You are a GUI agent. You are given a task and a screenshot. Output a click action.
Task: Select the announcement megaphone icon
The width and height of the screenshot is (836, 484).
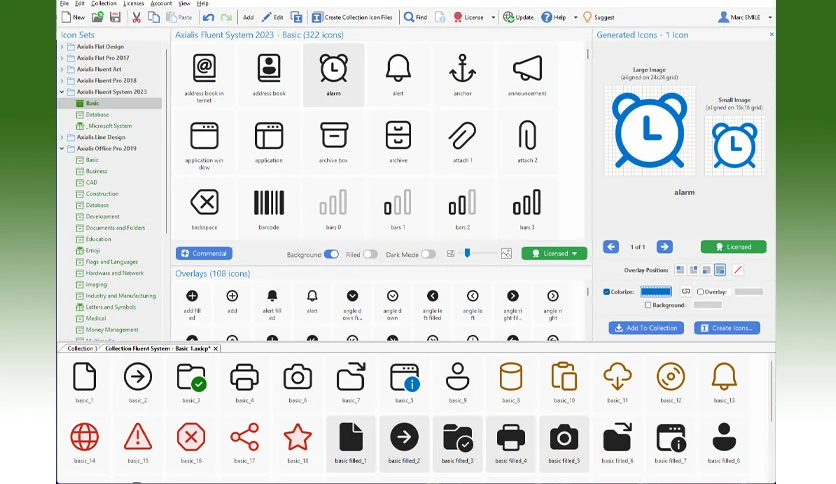(527, 75)
